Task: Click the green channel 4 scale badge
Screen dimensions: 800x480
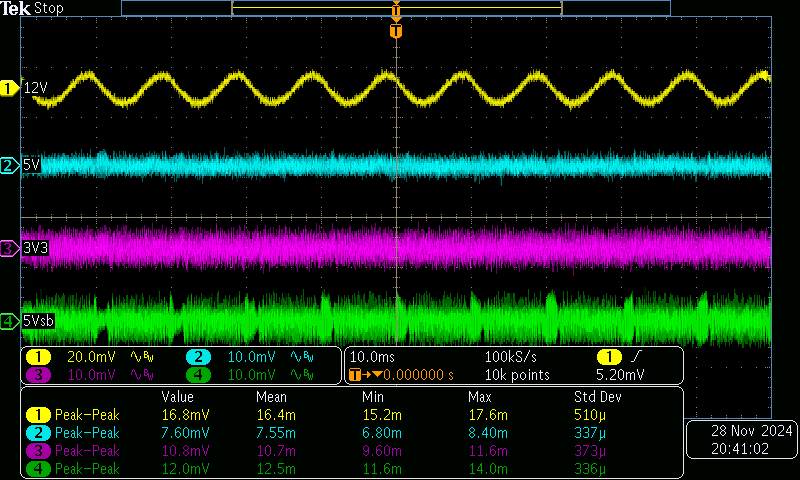Action: (198, 375)
